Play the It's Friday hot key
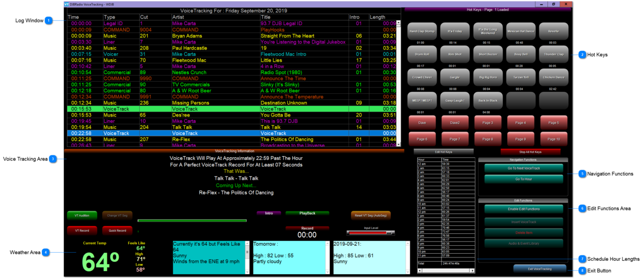The height and width of the screenshot is (279, 644). [455, 31]
